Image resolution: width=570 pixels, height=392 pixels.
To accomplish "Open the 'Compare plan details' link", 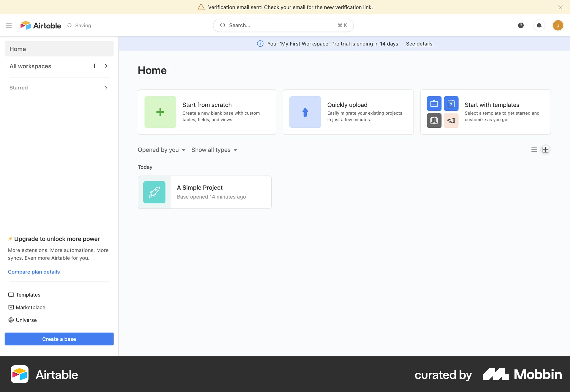I will [34, 272].
